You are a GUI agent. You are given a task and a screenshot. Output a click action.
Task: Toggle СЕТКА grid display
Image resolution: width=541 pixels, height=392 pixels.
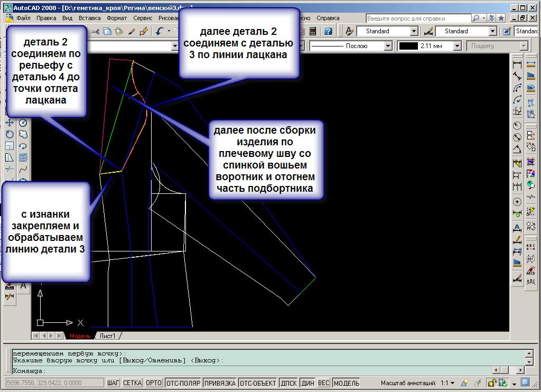pos(132,383)
